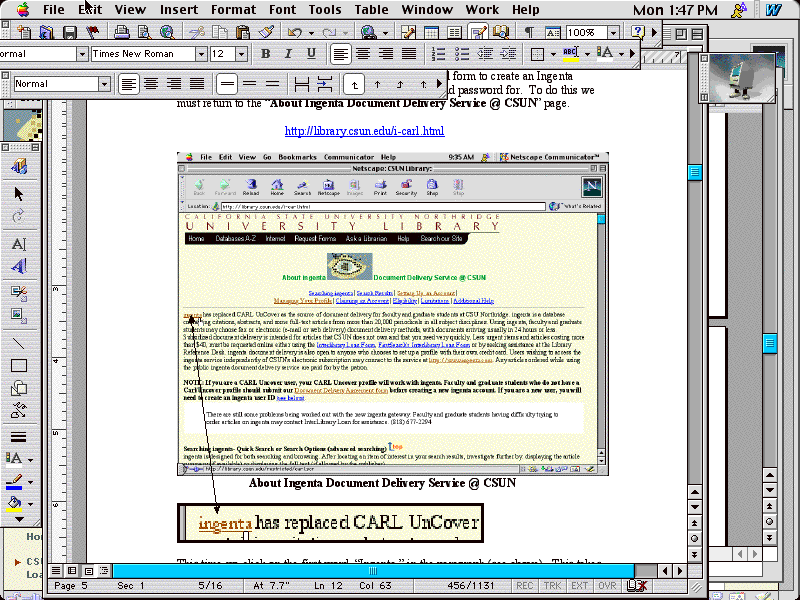Click the Print icon in toolbar
The image size is (800, 600).
121,33
